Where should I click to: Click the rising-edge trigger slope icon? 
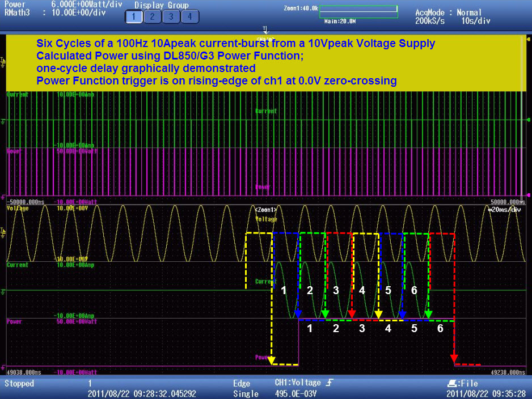point(330,383)
